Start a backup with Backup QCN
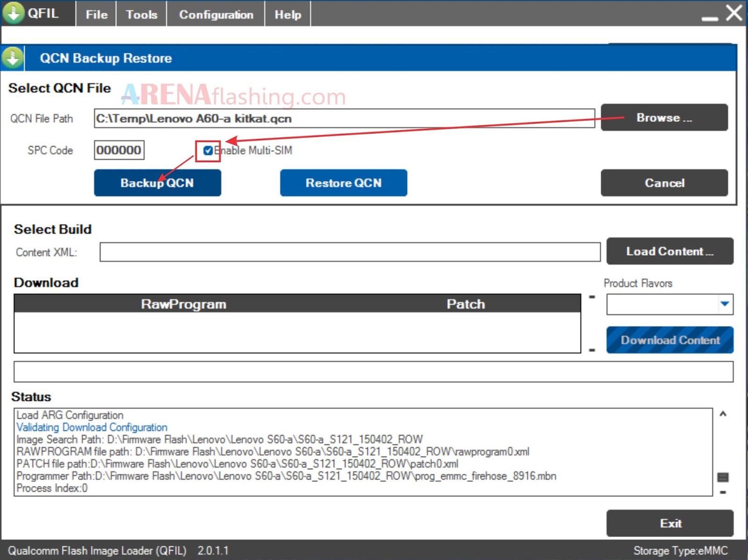Screen dimensions: 748x560 [157, 183]
